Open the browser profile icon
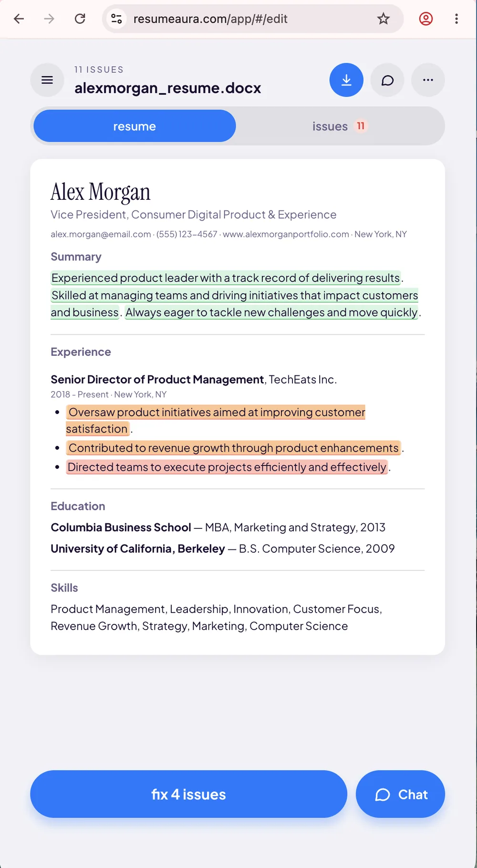This screenshot has width=477, height=868. pos(426,19)
